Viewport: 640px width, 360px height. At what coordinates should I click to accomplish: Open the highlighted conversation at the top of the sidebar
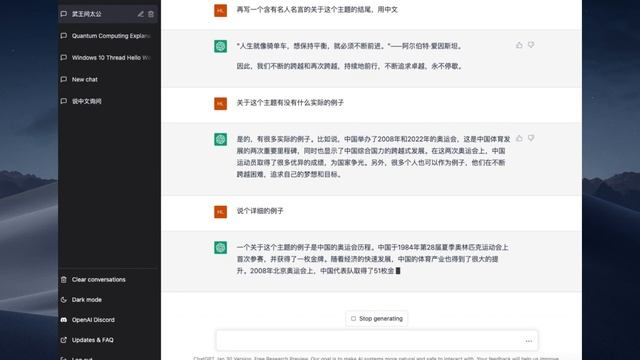coord(108,14)
